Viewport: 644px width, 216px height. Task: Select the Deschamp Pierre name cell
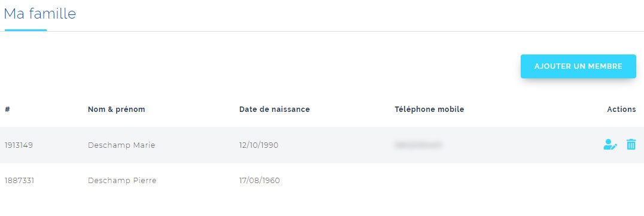point(122,180)
